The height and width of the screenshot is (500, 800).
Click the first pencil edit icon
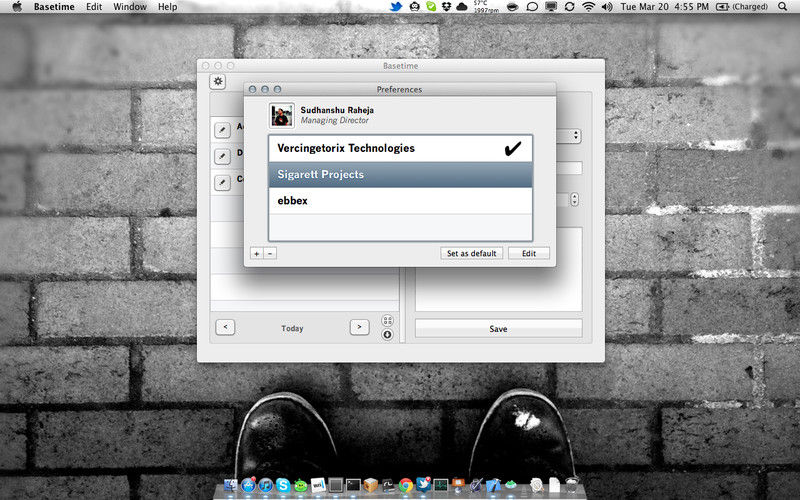pyautogui.click(x=221, y=129)
